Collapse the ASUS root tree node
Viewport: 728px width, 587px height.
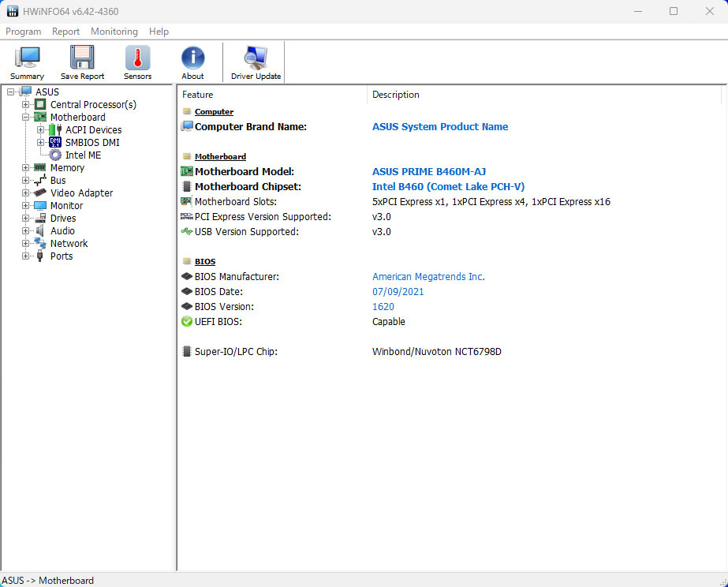(11, 92)
